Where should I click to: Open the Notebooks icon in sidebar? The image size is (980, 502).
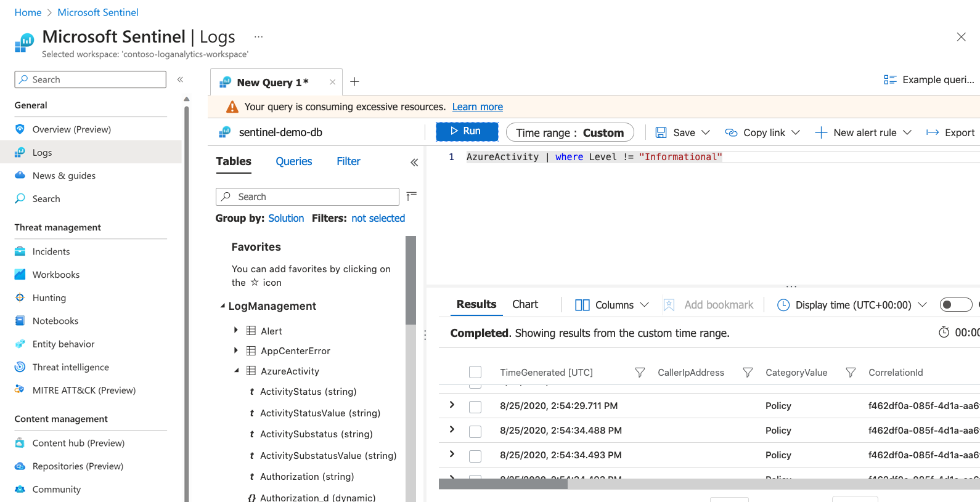tap(20, 321)
